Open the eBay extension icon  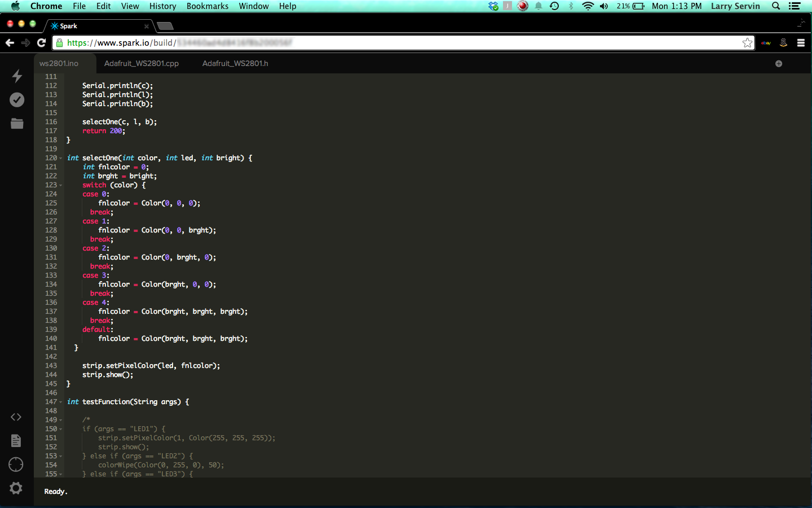766,43
